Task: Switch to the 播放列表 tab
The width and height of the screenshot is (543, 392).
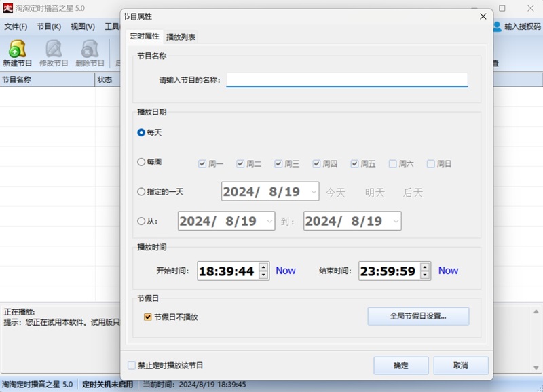Action: [181, 37]
